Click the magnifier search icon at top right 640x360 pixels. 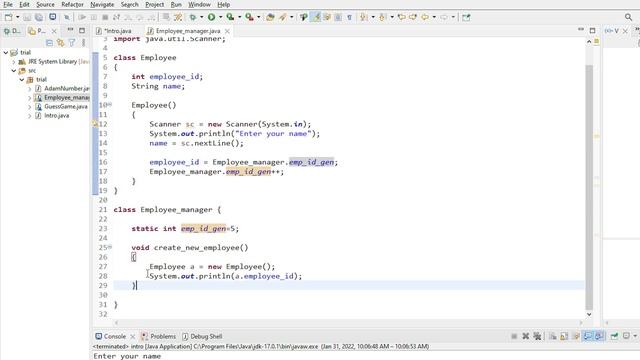click(628, 17)
